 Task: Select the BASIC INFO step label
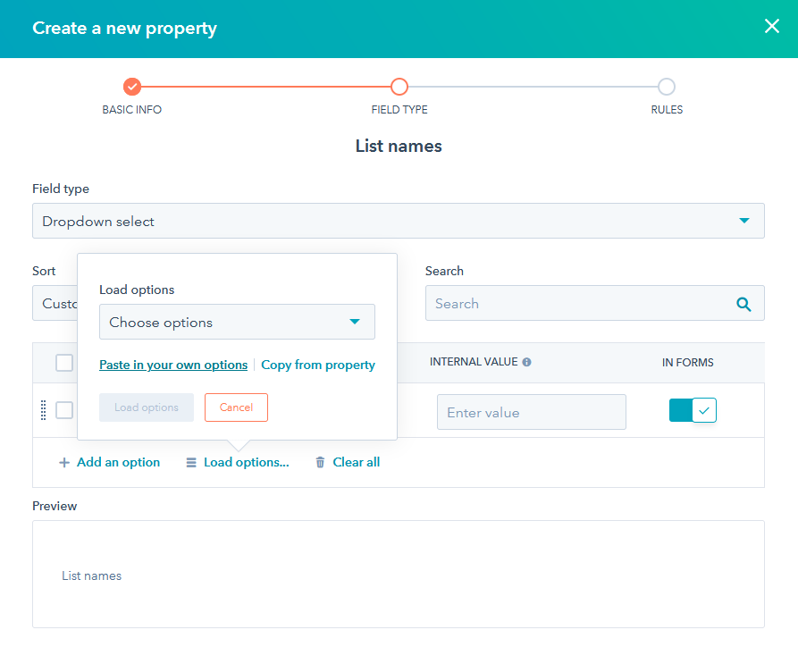point(131,109)
